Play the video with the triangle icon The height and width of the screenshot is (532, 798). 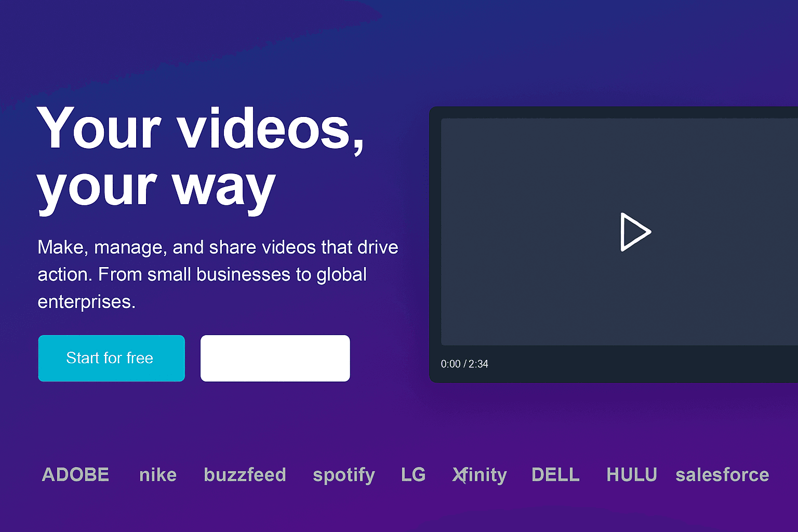[635, 232]
